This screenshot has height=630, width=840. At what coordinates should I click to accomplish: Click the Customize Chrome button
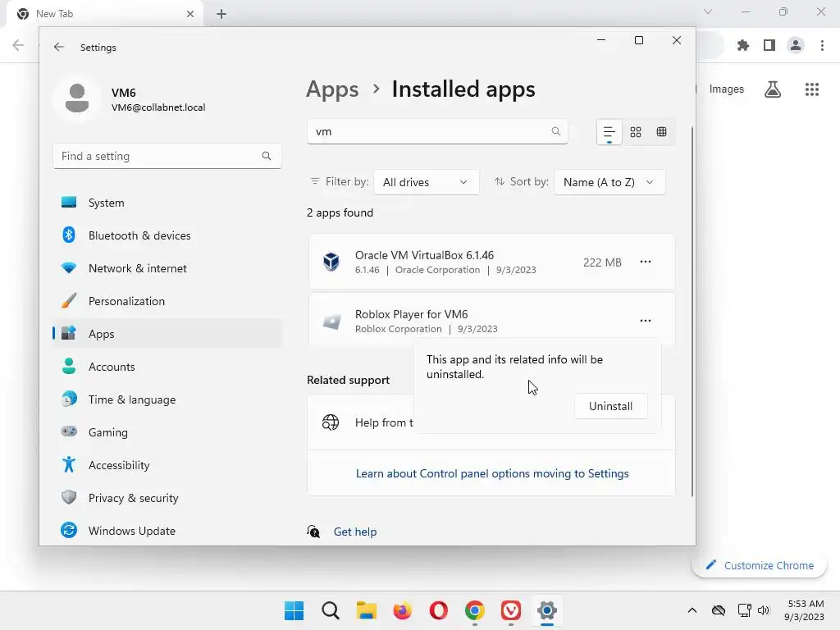tap(759, 565)
